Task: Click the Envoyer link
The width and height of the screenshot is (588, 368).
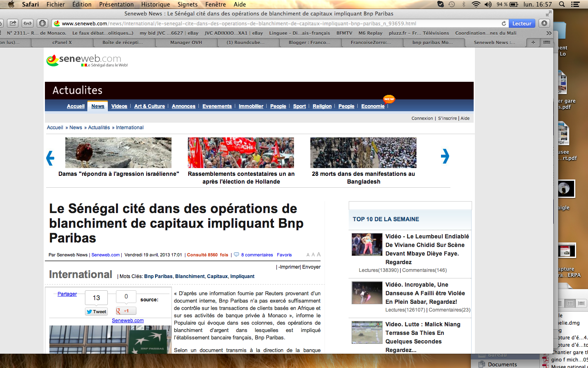Action: click(x=311, y=267)
